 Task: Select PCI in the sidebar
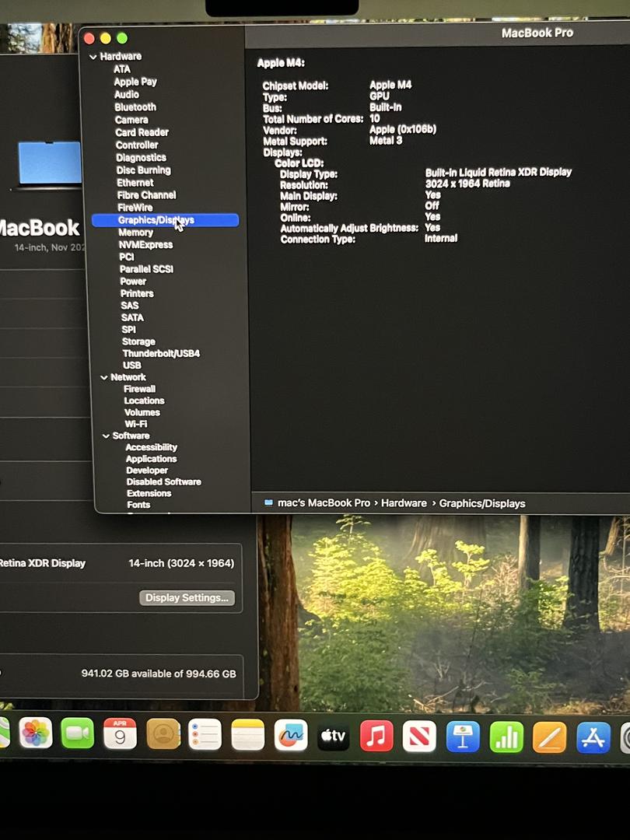coord(127,257)
